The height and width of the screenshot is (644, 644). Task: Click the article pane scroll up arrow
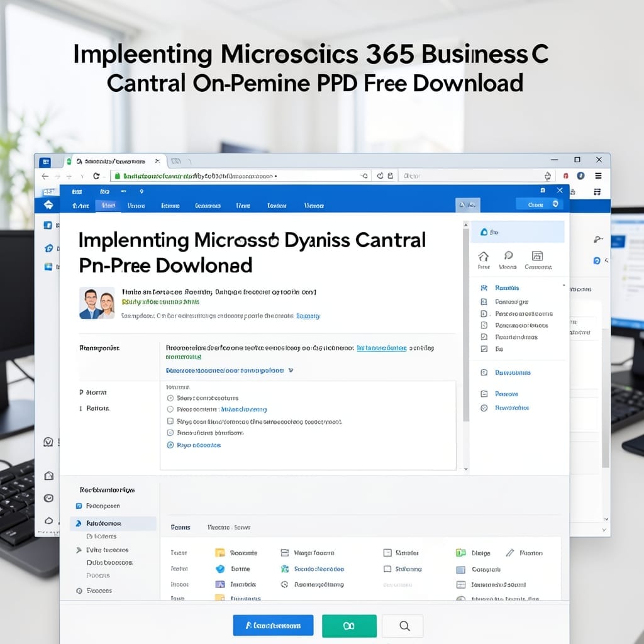[x=466, y=225]
